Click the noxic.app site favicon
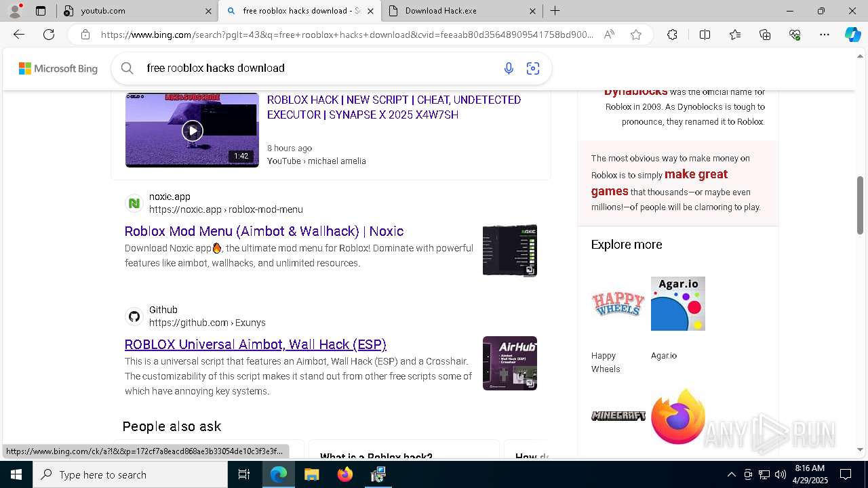Viewport: 868px width, 488px height. point(134,203)
